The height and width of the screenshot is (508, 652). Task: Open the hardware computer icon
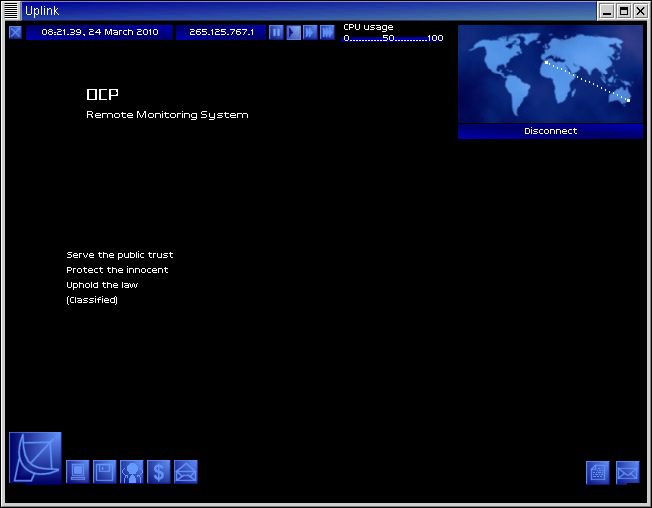pos(78,472)
